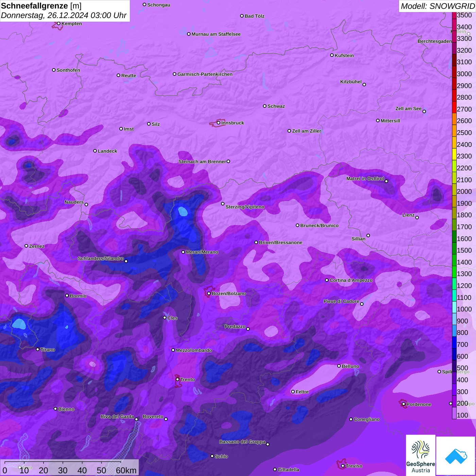Click the Brixen/Bressanone label
476x476 pixels.
[280, 242]
